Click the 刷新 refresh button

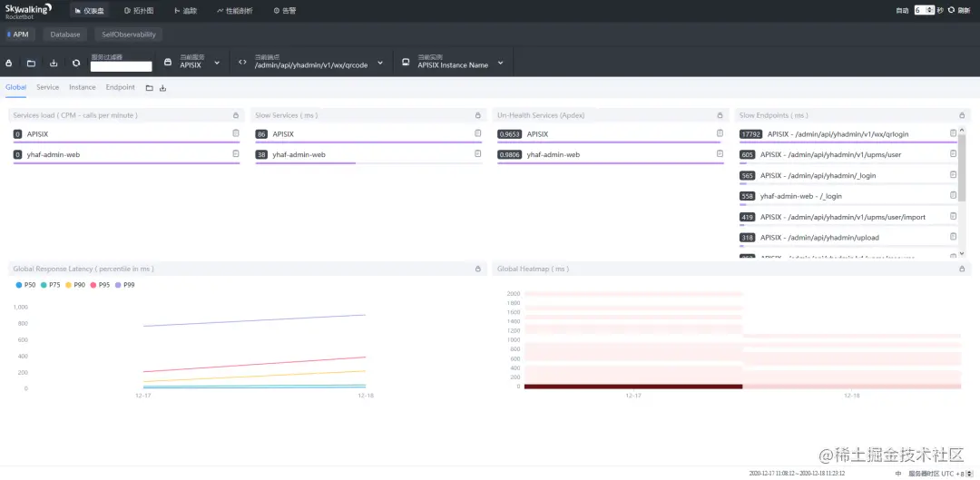point(963,10)
